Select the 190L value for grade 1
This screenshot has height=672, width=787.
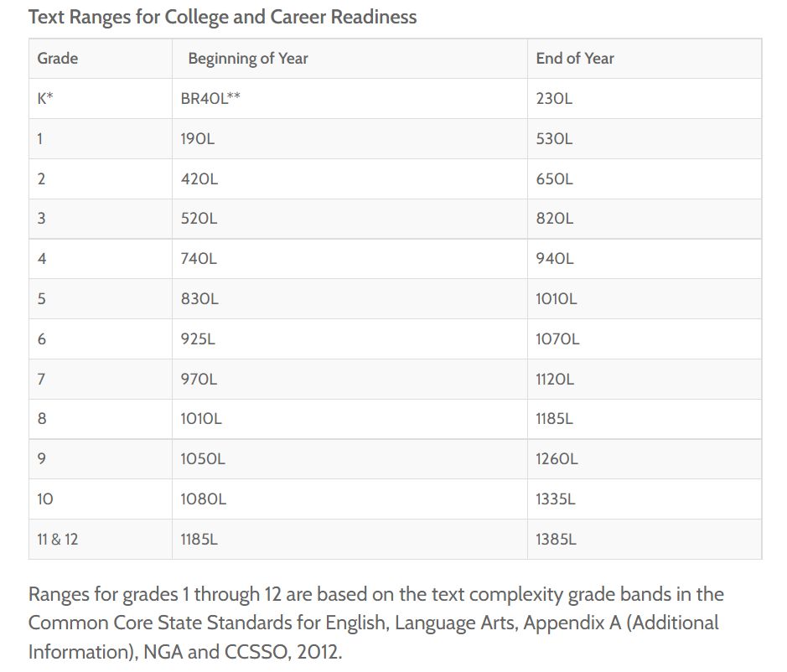(198, 139)
